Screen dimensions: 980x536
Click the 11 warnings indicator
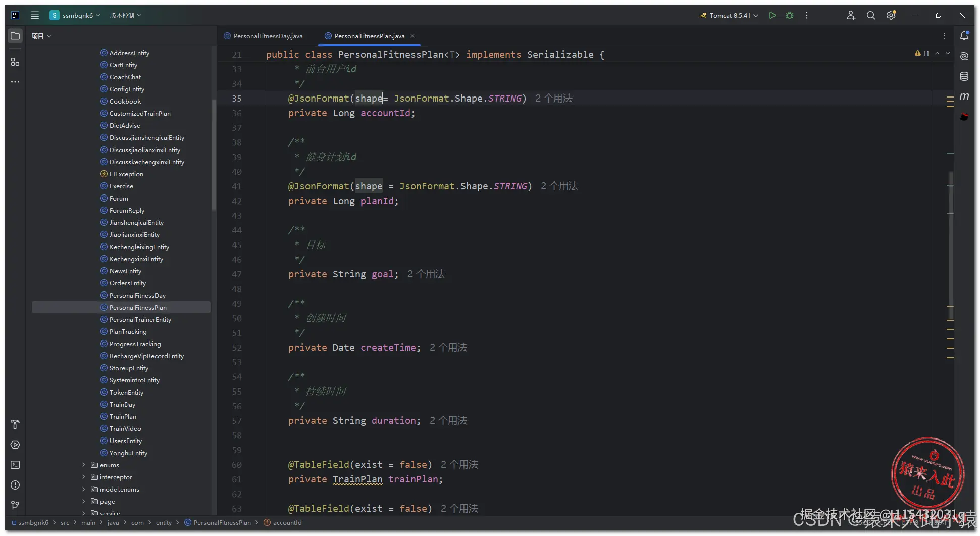pyautogui.click(x=922, y=53)
